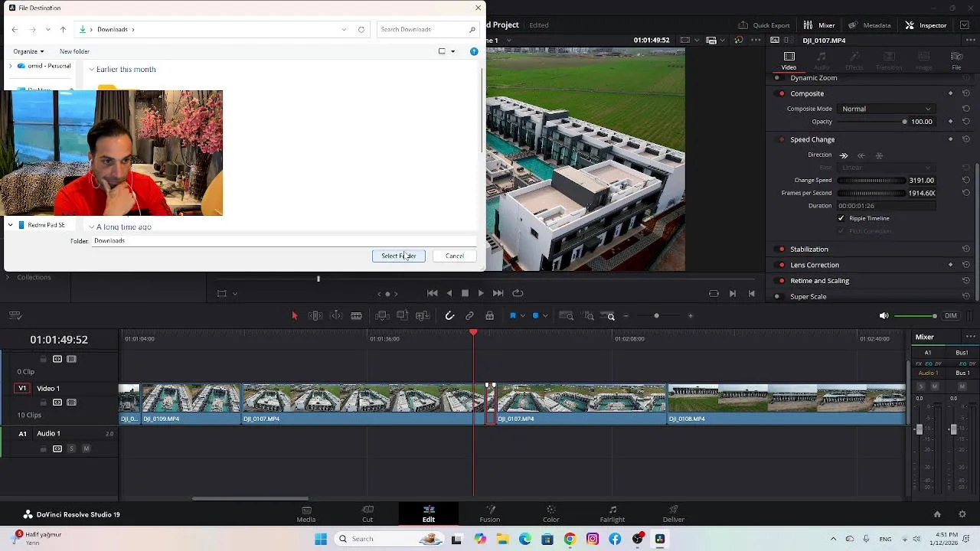Viewport: 980px width, 551px height.
Task: Toggle the Inspector panel
Action: tap(926, 25)
